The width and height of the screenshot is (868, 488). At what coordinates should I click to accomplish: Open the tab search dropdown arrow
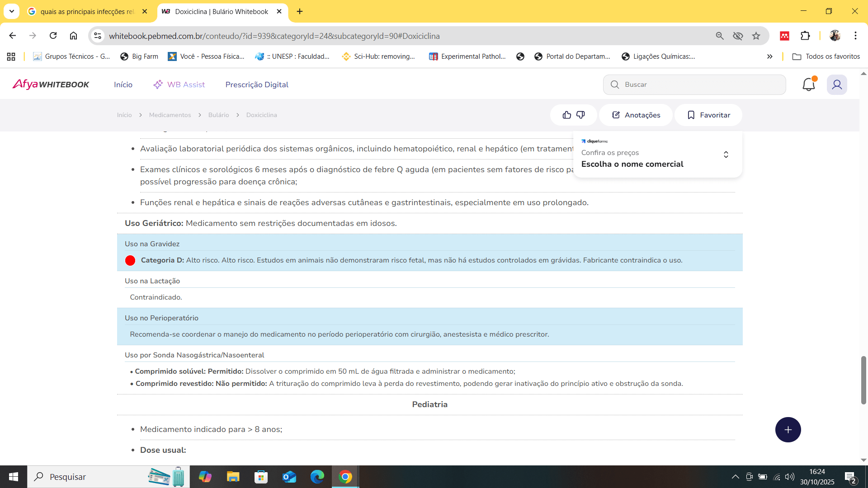(12, 11)
